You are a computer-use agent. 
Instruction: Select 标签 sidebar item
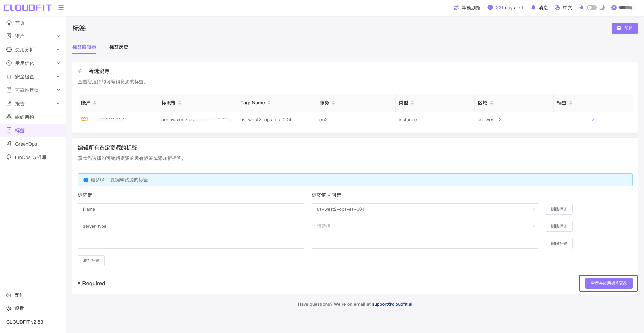(x=33, y=131)
